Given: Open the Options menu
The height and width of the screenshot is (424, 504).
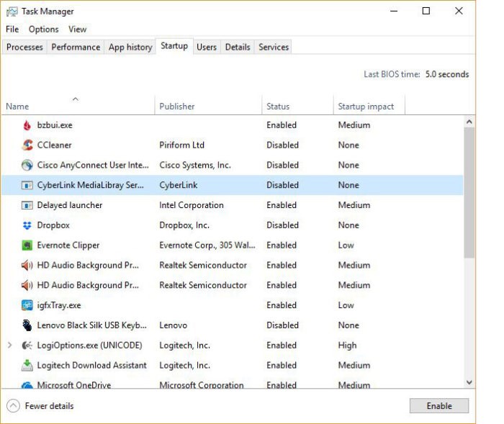Looking at the screenshot, I should [x=44, y=30].
